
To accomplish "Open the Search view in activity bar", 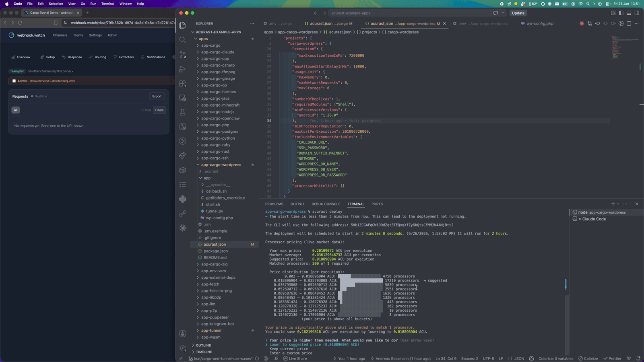I will [x=183, y=40].
